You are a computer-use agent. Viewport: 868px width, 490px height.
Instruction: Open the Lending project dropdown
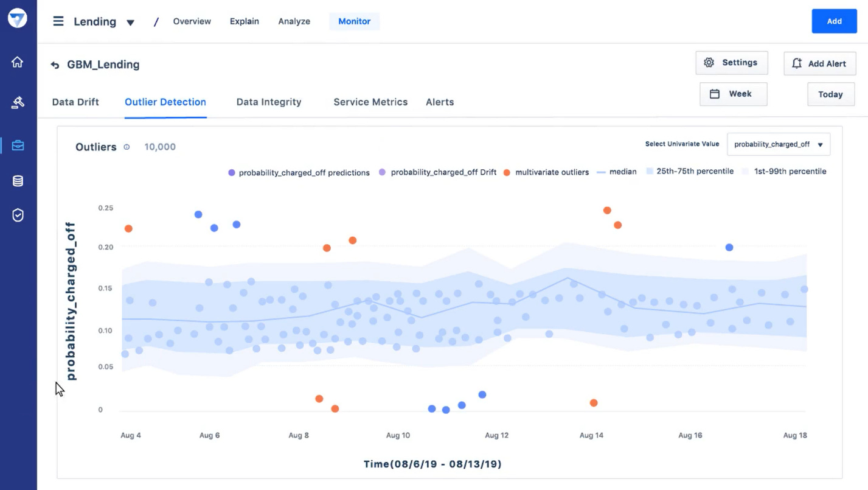pos(130,21)
